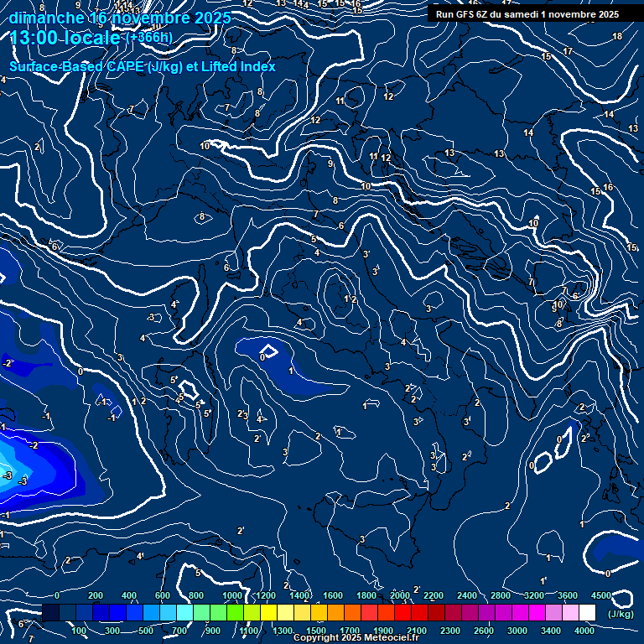Screen dimensions: 644x644
Task: Click the '2400' legend value
Action: [467, 595]
